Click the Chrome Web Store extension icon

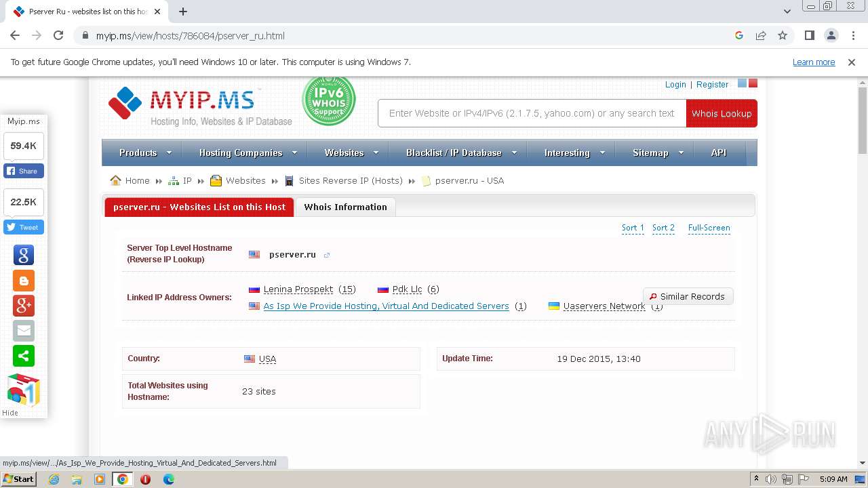click(24, 390)
